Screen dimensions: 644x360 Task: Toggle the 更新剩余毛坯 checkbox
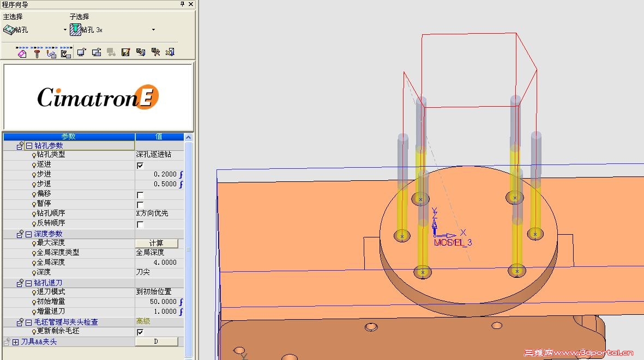[x=140, y=332]
